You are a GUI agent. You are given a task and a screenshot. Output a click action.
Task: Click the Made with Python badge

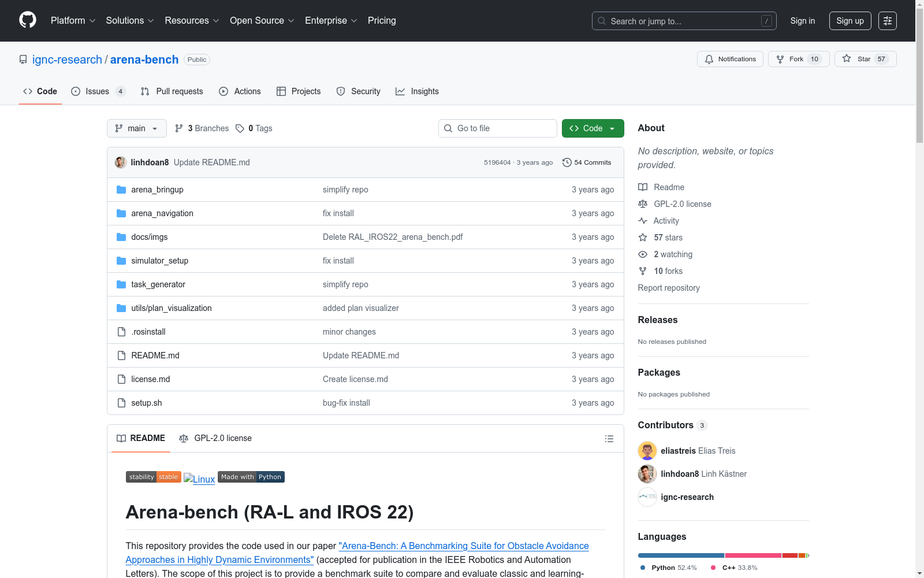251,477
